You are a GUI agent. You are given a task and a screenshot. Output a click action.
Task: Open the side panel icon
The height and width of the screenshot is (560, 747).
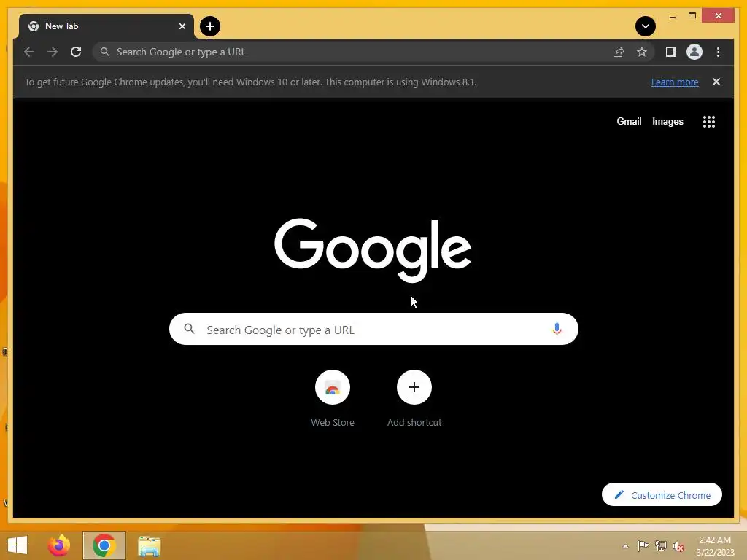(671, 52)
